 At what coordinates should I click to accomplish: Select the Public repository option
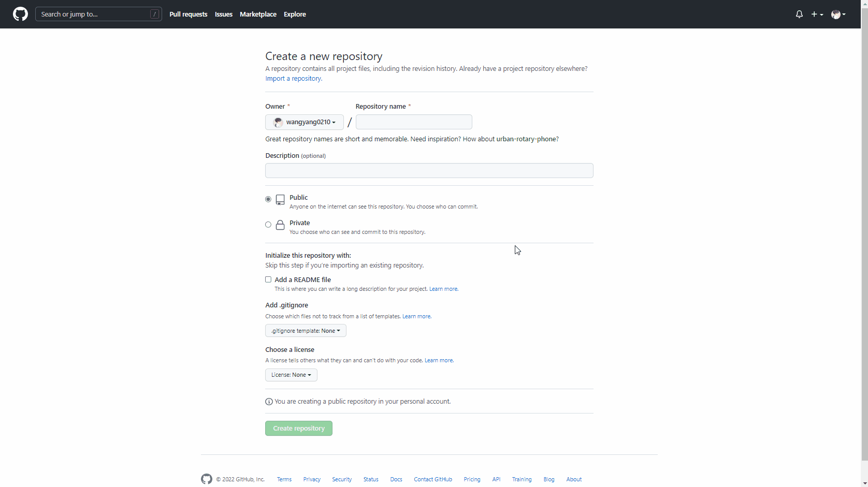pos(268,199)
